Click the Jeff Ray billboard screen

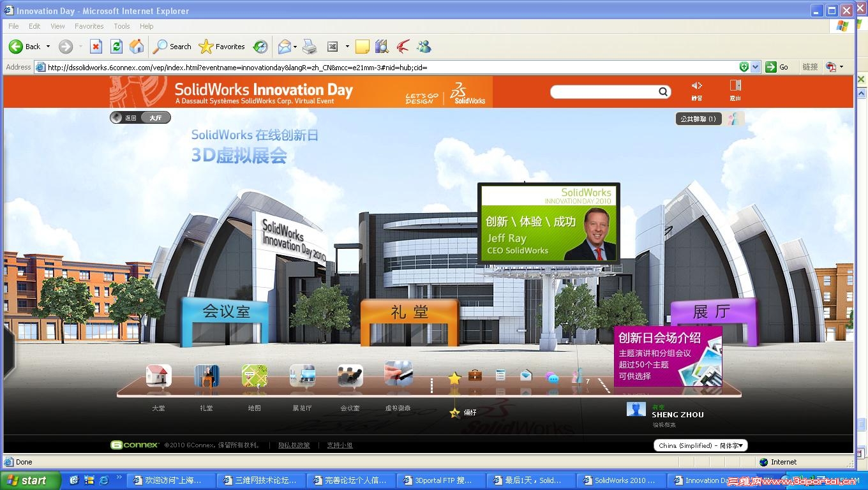549,224
